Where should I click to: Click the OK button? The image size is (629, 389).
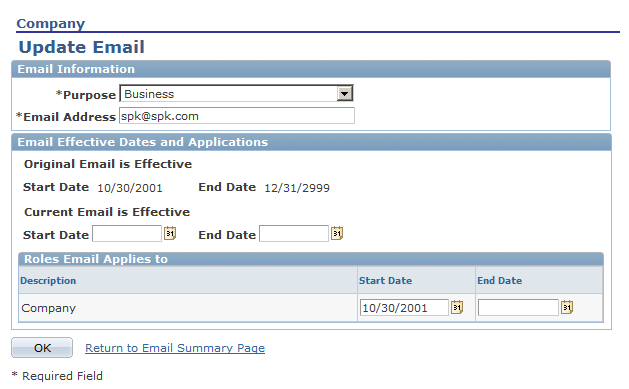point(42,348)
